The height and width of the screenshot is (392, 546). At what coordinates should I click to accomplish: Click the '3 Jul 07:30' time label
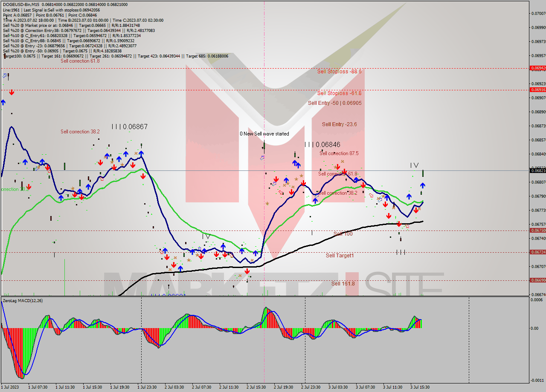(365, 387)
